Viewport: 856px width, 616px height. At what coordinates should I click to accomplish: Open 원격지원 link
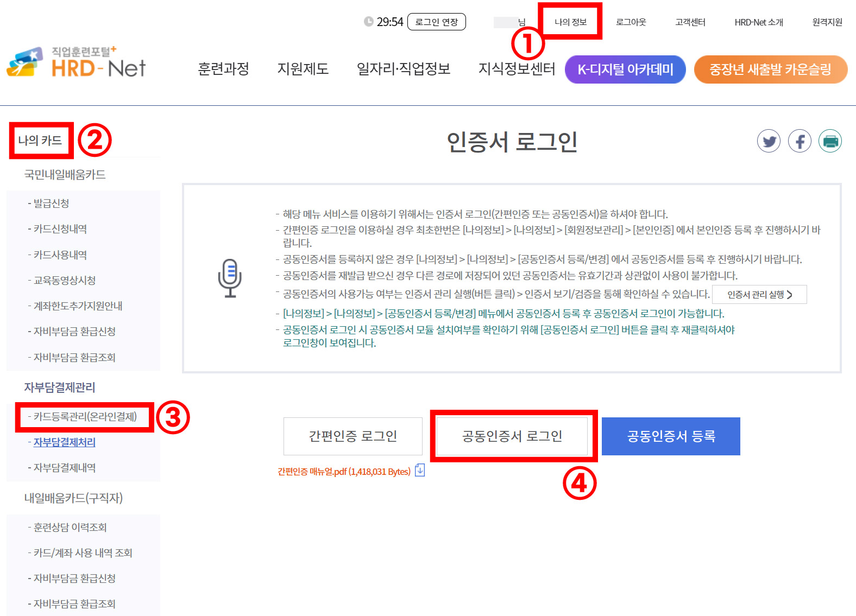coord(827,22)
